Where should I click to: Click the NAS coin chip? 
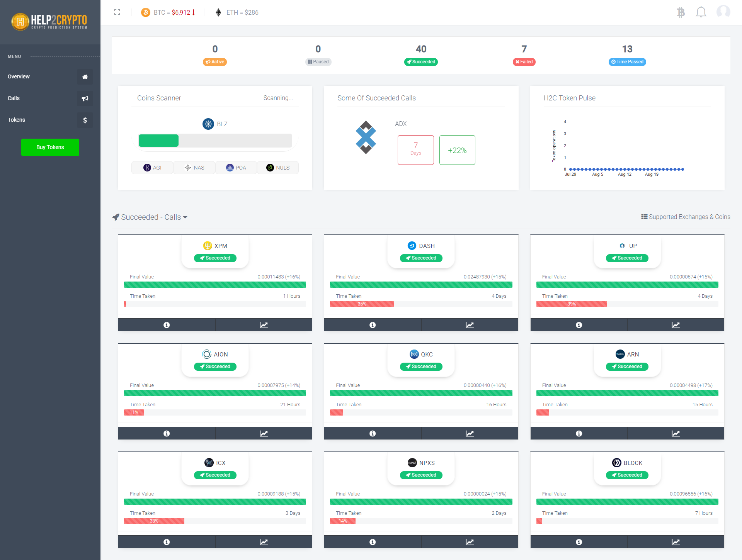(194, 168)
